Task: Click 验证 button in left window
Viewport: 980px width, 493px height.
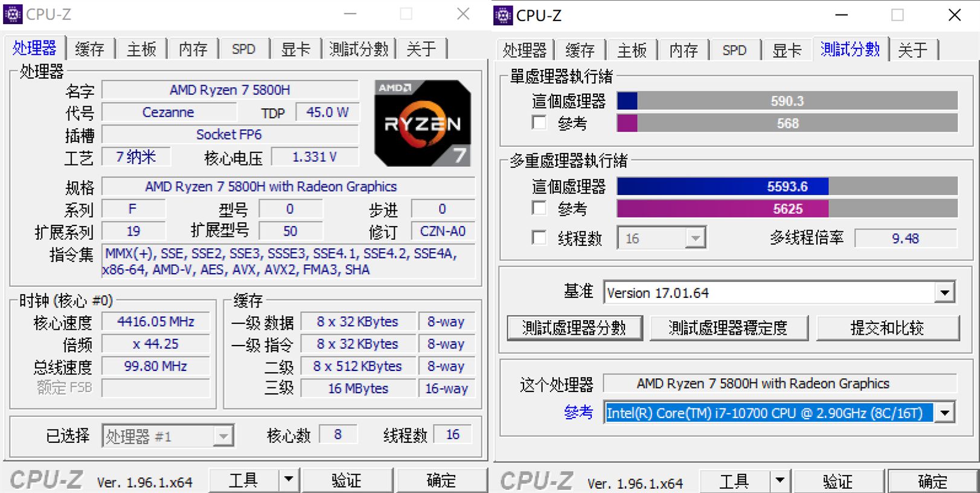Action: [x=347, y=480]
